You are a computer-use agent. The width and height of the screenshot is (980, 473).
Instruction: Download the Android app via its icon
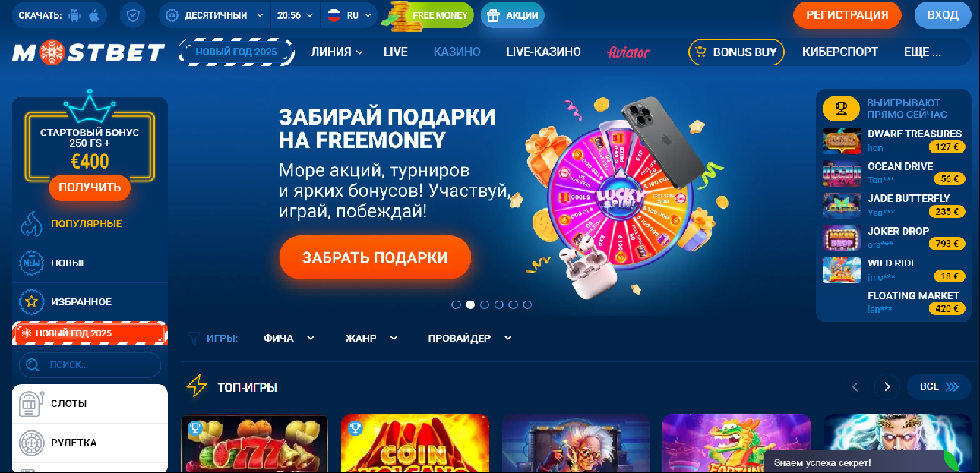pyautogui.click(x=74, y=15)
